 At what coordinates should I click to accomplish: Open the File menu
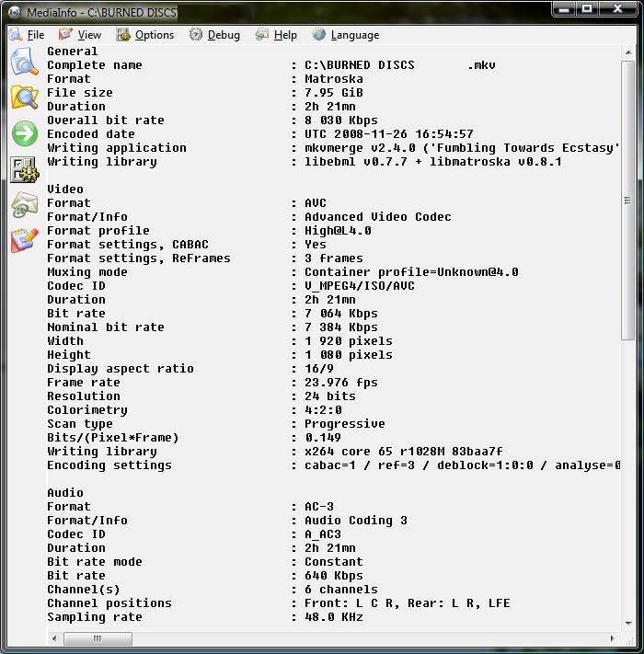[x=27, y=35]
